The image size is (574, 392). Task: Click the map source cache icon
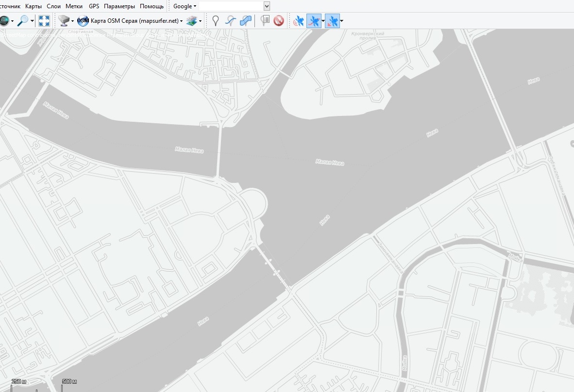pos(63,21)
